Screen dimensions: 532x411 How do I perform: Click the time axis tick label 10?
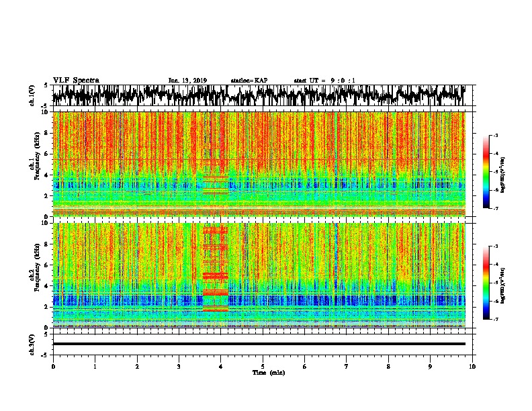pyautogui.click(x=472, y=367)
